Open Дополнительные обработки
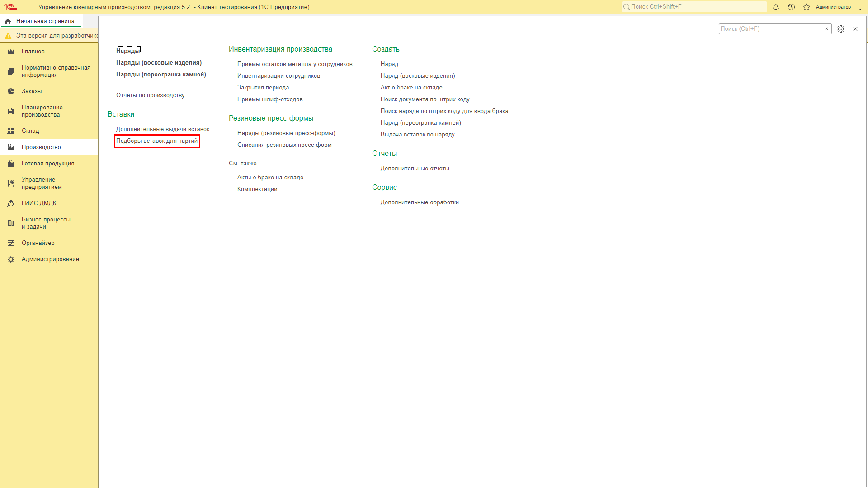 click(420, 202)
